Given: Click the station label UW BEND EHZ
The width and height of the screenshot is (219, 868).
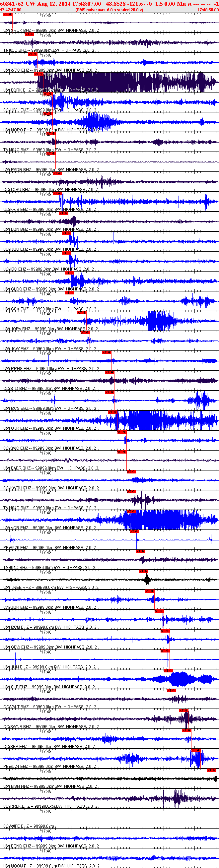Looking at the screenshot, I should pyautogui.click(x=18, y=846).
